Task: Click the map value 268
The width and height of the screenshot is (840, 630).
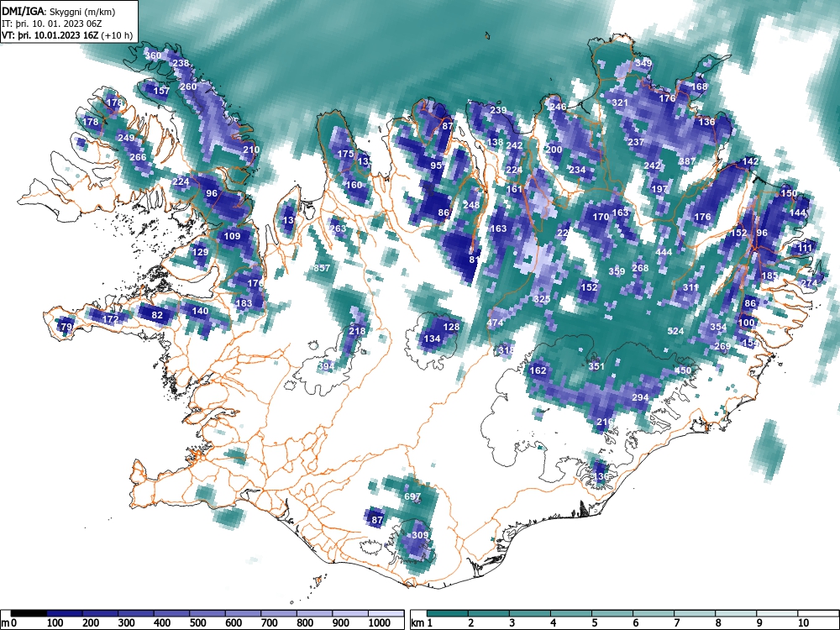Action: click(x=640, y=268)
